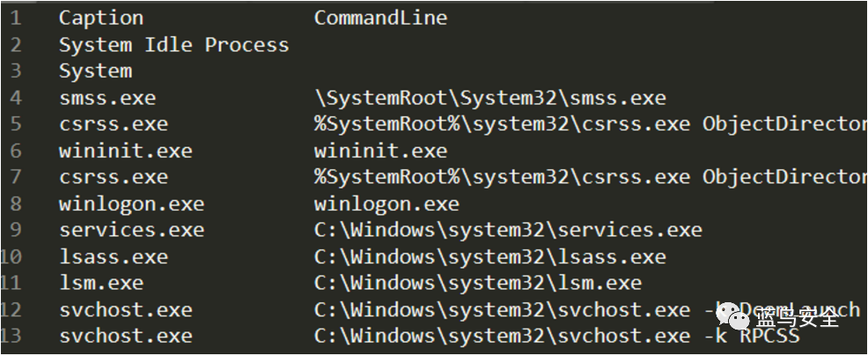868x356 pixels.
Task: Click line number 13 in the gutter
Action: [x=12, y=337]
